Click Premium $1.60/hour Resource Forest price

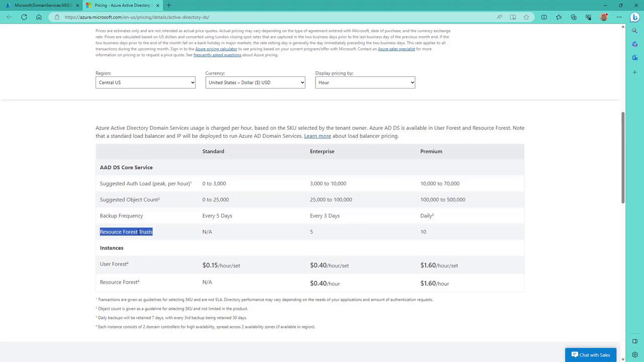click(435, 284)
